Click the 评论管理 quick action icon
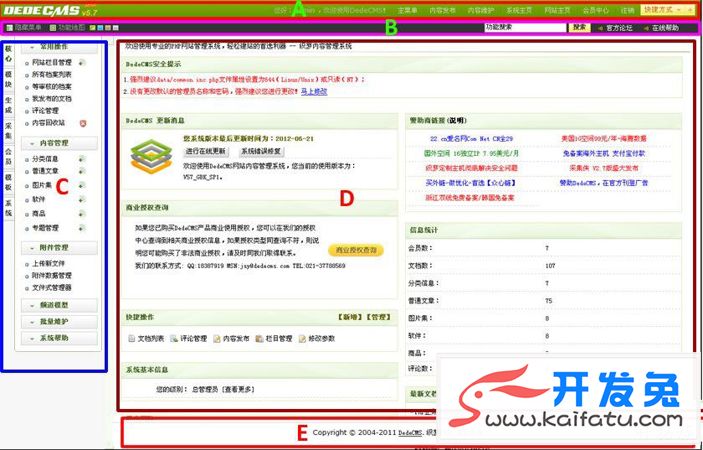The image size is (703, 450). pyautogui.click(x=174, y=338)
